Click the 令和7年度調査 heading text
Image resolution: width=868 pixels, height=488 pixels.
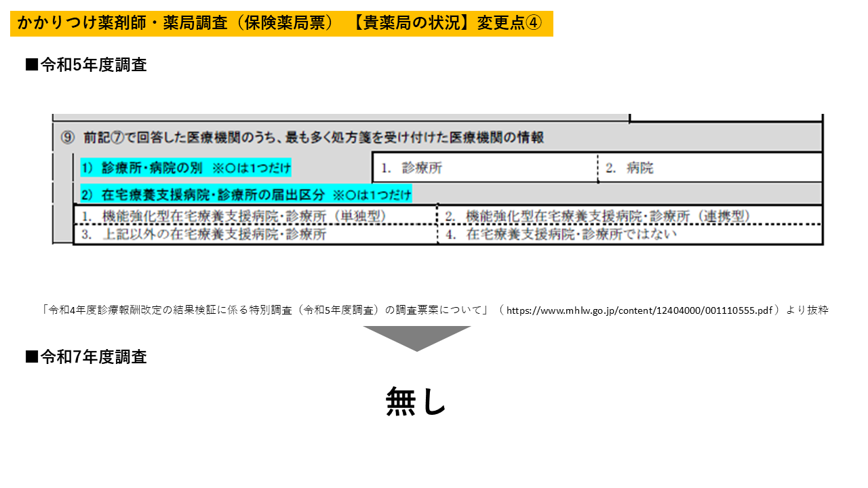(94, 357)
